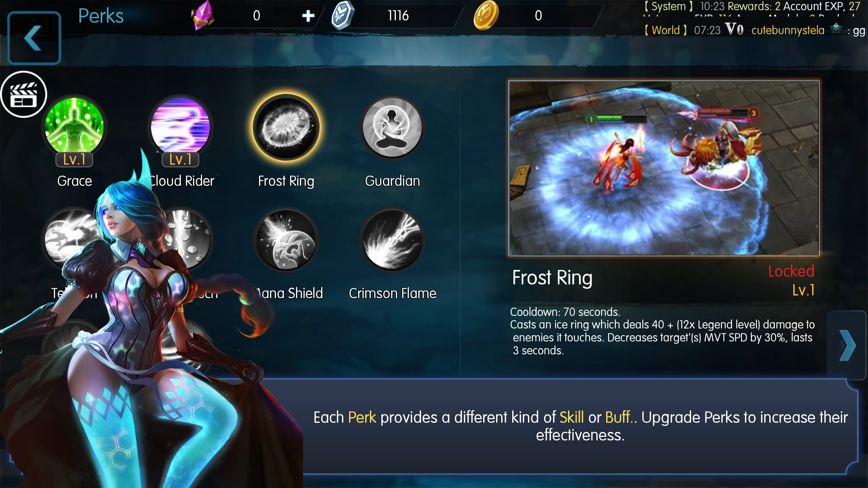868x488 pixels.
Task: Pick the Crimson Flame perk icon
Action: [x=392, y=240]
